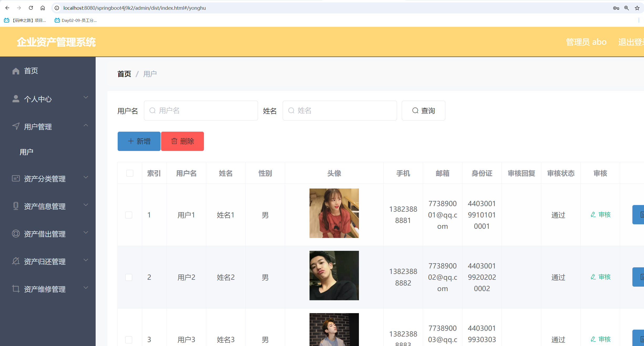Screen dimensions: 644x346
Task: Check the row checkbox for 用户1
Action: [x=129, y=215]
